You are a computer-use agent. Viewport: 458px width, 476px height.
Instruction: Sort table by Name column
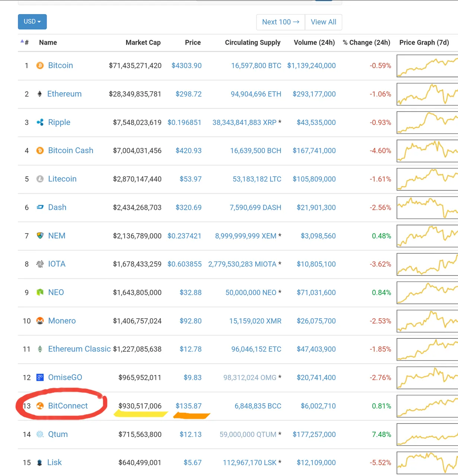tap(48, 42)
